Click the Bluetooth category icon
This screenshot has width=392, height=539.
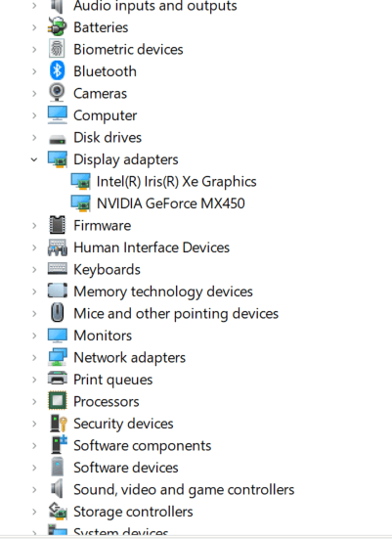[x=57, y=71]
